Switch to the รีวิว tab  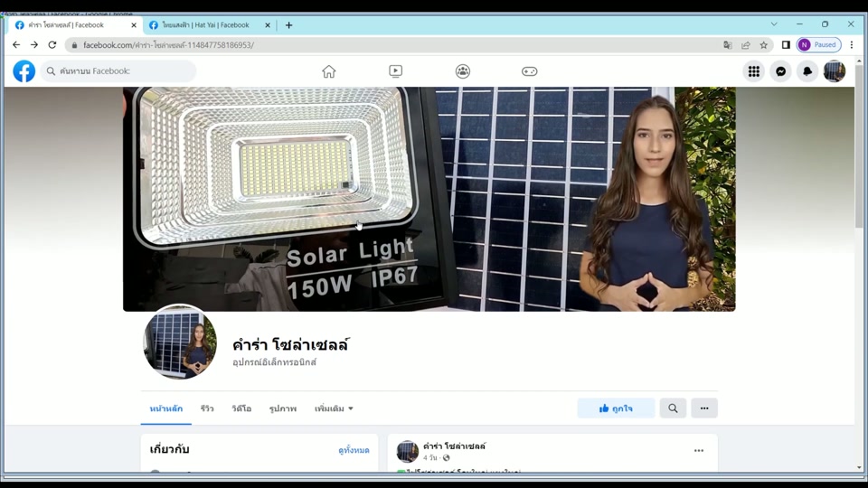(207, 408)
